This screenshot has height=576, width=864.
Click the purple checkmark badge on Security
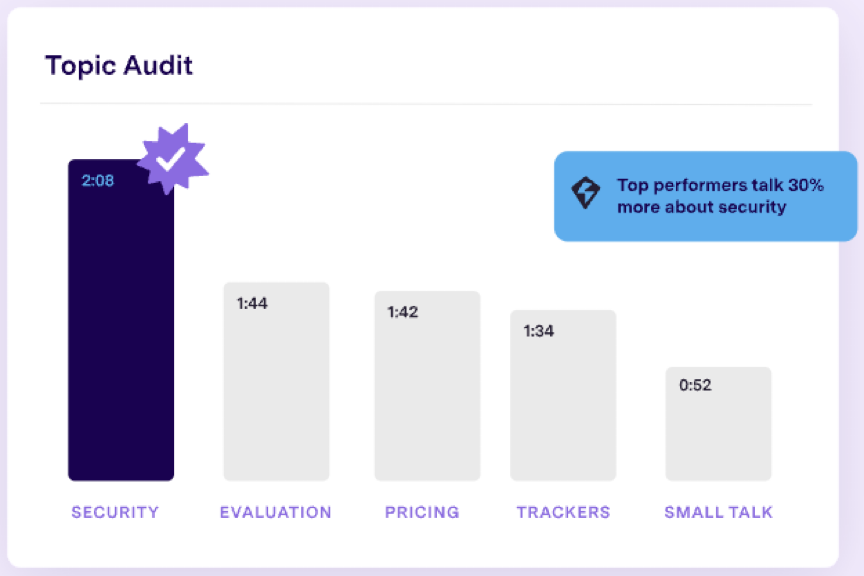(x=171, y=158)
